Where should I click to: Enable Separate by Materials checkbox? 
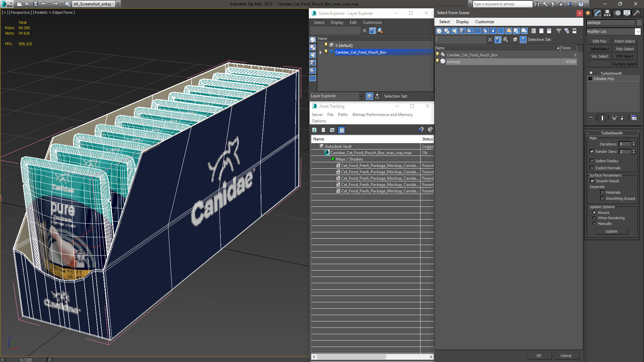(602, 192)
